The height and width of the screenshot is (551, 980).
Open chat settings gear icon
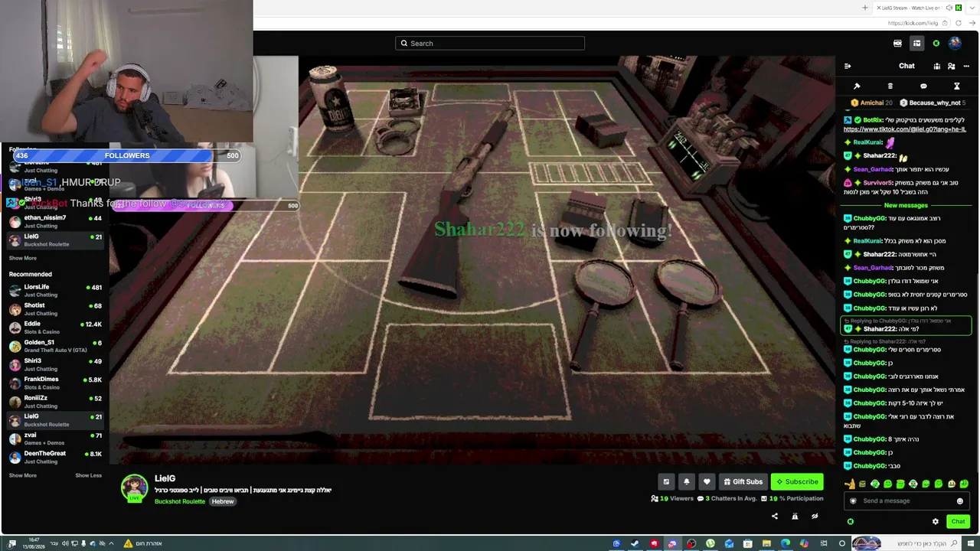pyautogui.click(x=935, y=521)
